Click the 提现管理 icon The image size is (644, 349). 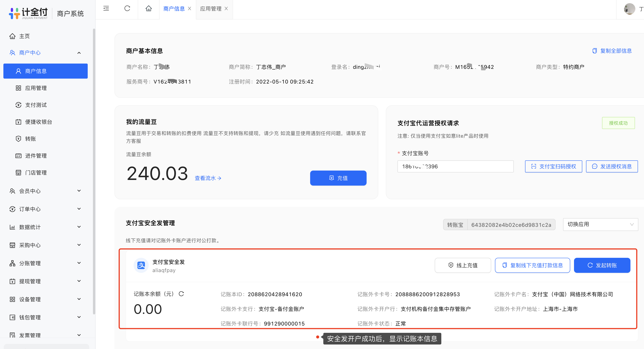click(x=12, y=281)
